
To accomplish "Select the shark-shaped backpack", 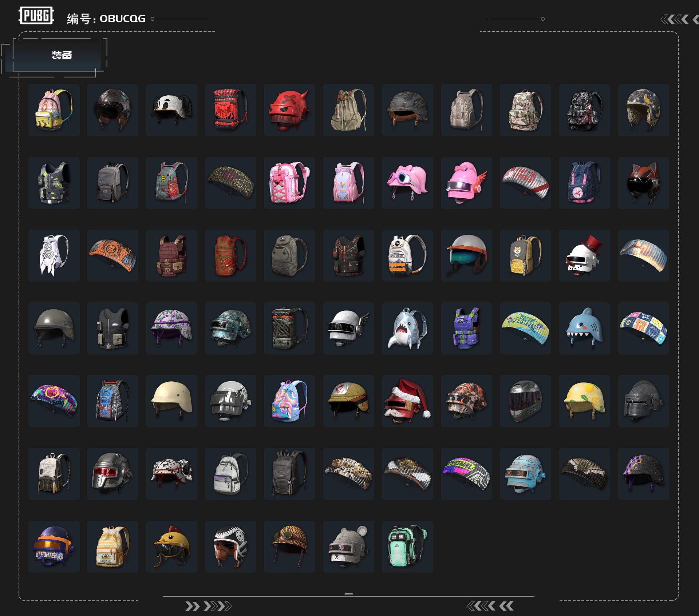I will click(408, 328).
